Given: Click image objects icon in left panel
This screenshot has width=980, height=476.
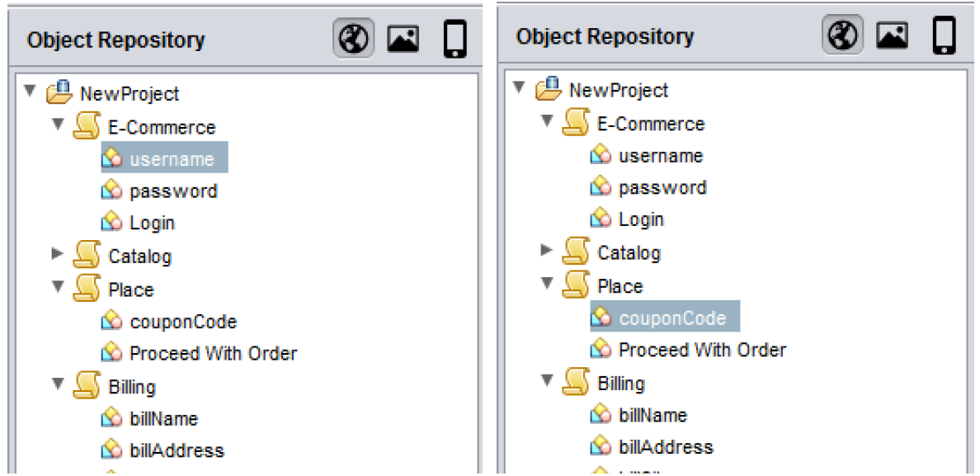Looking at the screenshot, I should click(403, 39).
